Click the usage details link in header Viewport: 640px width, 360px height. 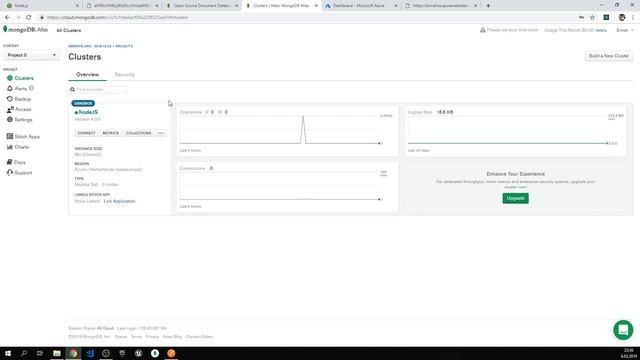601,31
